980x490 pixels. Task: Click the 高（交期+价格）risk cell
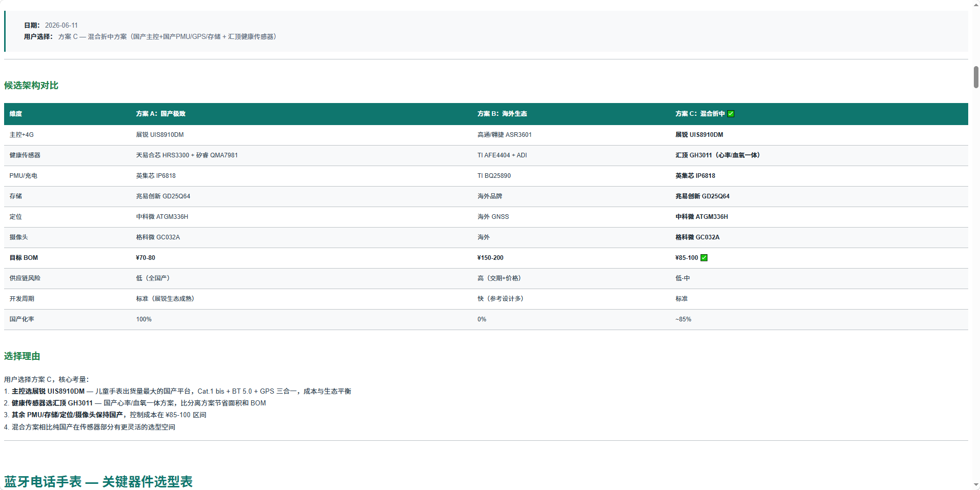click(x=499, y=278)
